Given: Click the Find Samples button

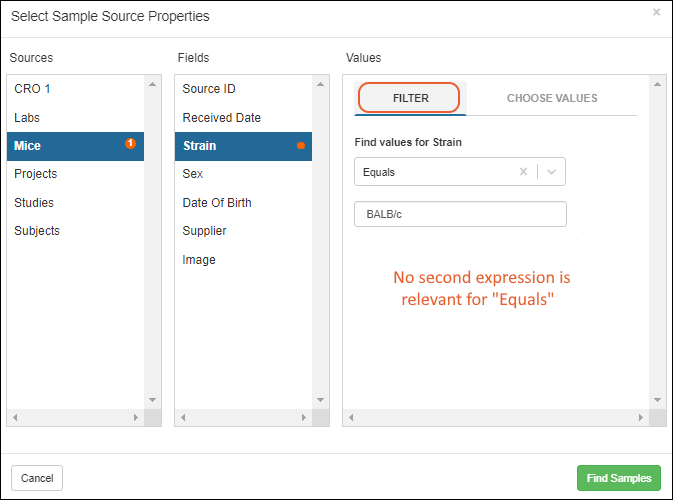Looking at the screenshot, I should pyautogui.click(x=618, y=478).
